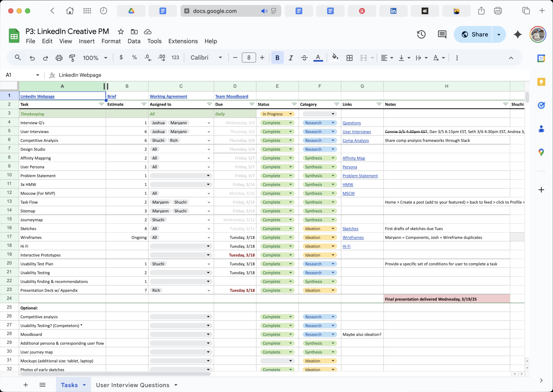
Task: Toggle bold formatting button
Action: tap(277, 58)
